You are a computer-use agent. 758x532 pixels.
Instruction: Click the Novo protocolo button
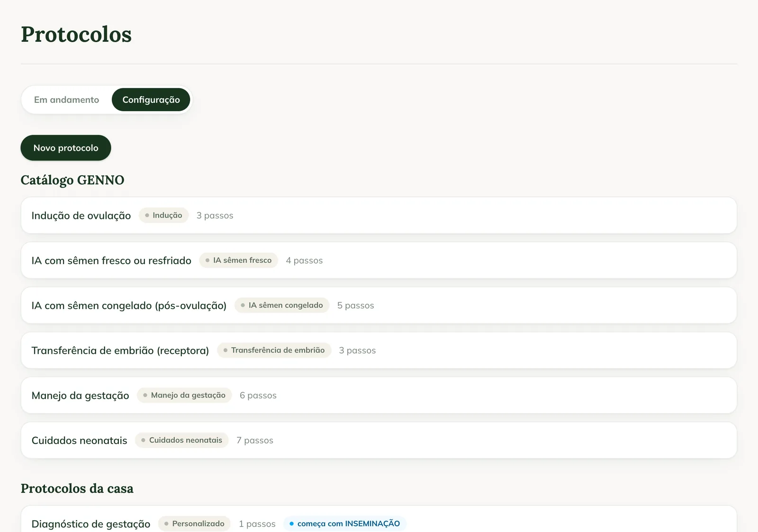coord(66,148)
